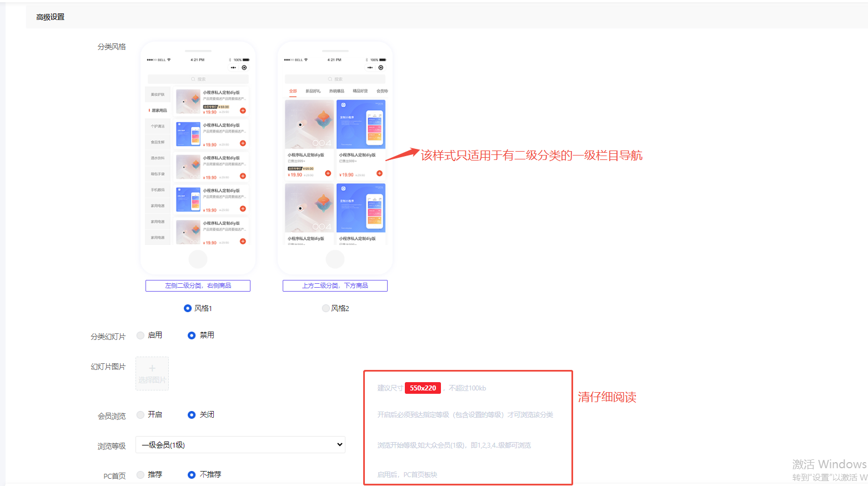Turn on 会员浏览 with 开启
Viewport: 868px width, 486px height.
(141, 415)
